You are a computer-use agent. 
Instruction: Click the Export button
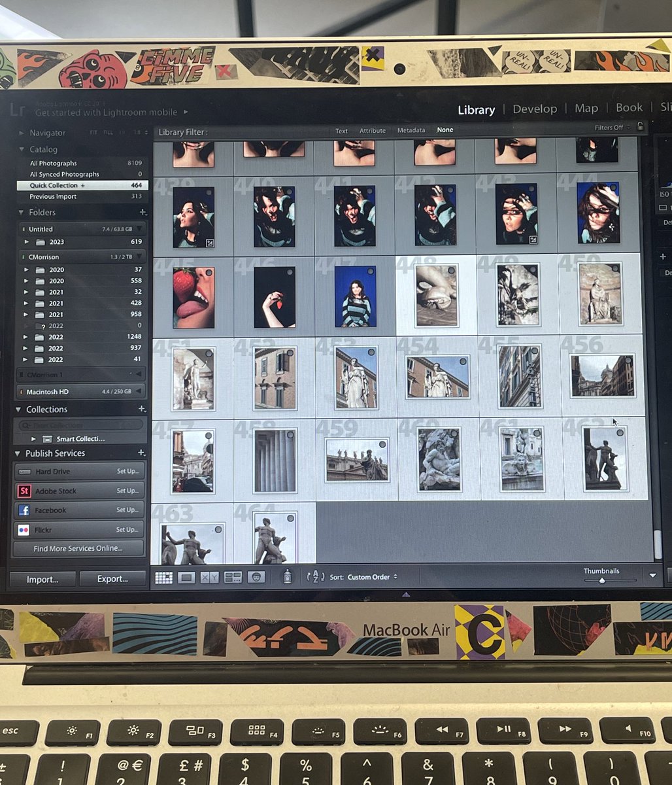point(112,579)
